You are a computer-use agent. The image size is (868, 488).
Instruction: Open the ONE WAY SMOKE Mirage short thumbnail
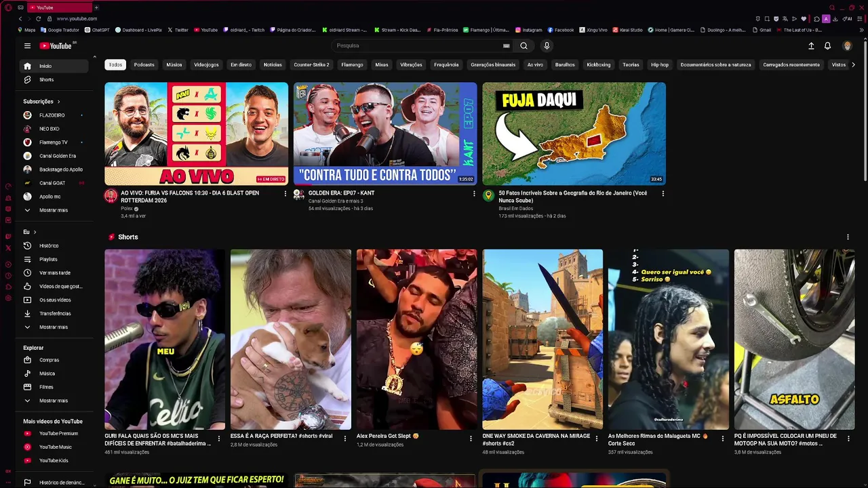point(542,340)
